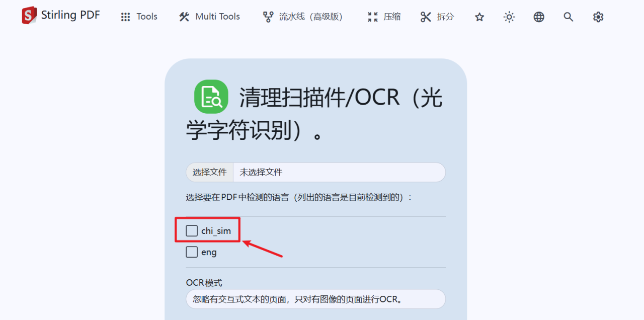Toggle dark mode with the sun icon
The image size is (644, 320).
click(x=509, y=17)
